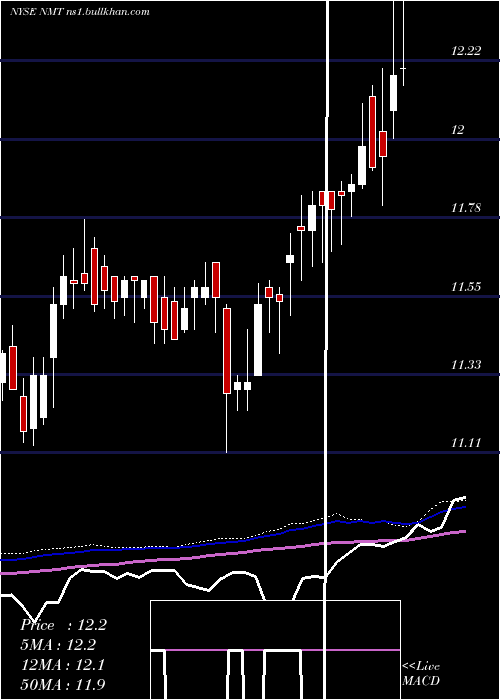
Task: Click the 11.33 price axis label
Action: (x=466, y=365)
